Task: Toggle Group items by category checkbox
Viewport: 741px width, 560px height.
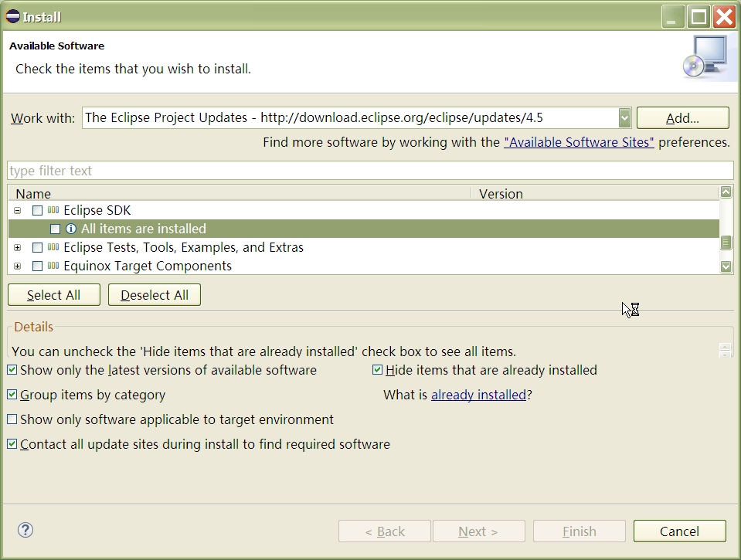Action: pyautogui.click(x=12, y=395)
